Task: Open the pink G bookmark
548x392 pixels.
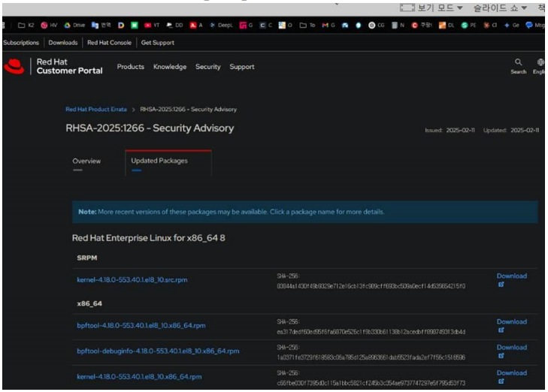Action: pos(246,25)
